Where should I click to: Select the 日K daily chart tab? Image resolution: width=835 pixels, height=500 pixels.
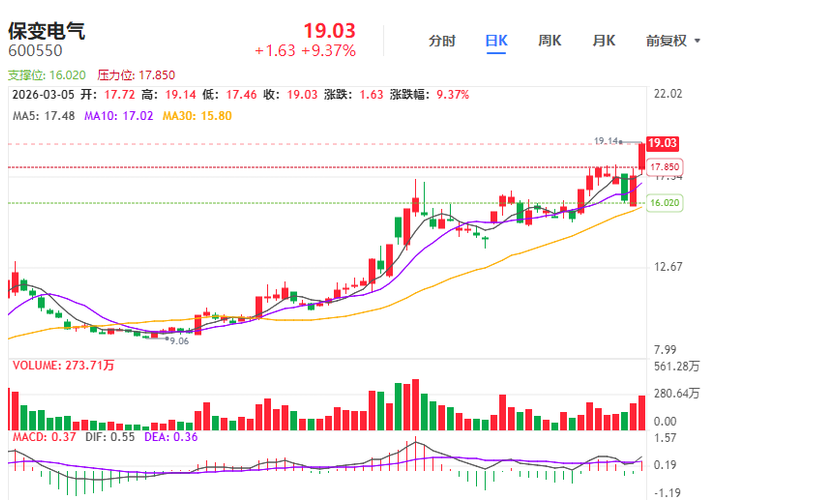[496, 41]
